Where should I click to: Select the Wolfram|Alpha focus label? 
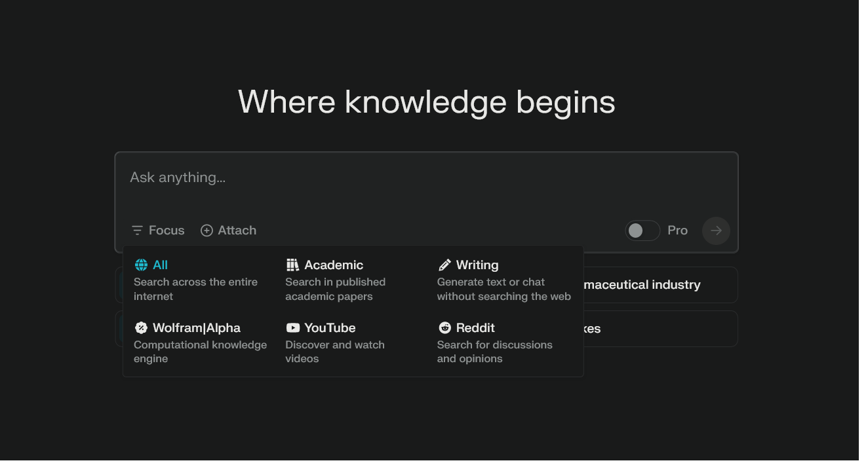point(197,328)
